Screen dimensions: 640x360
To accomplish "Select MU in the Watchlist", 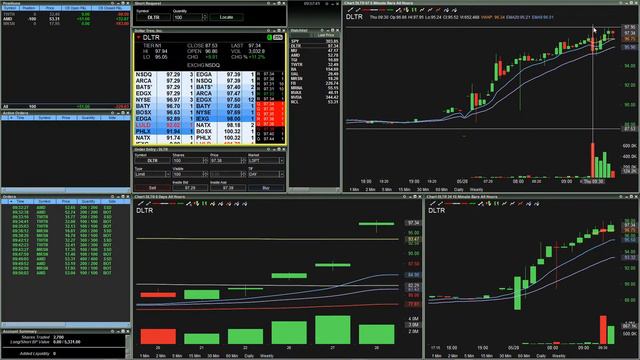I will click(314, 51).
